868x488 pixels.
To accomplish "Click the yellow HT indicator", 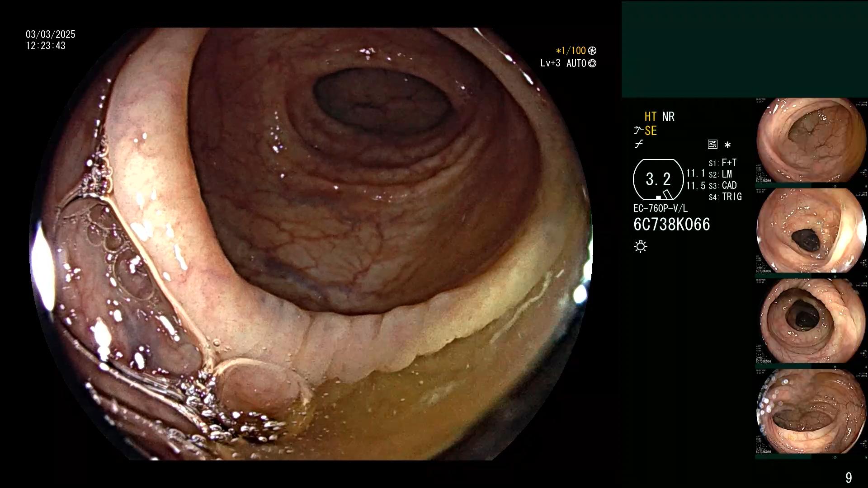I will (x=651, y=117).
